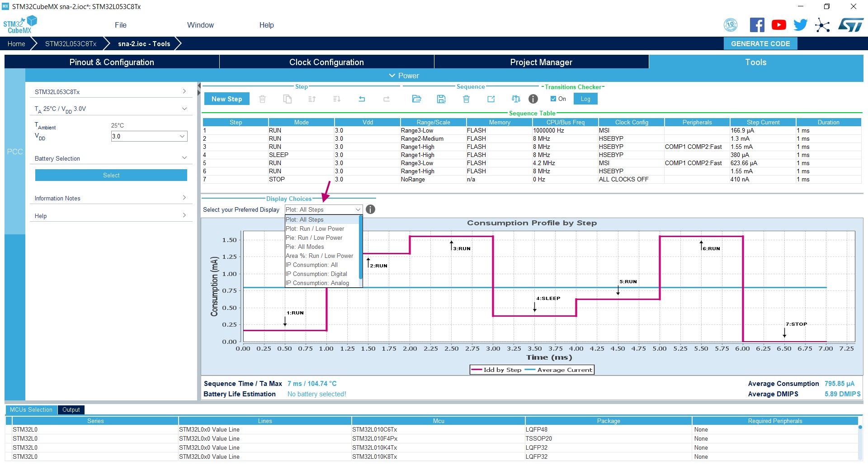Click the Step Current column header
This screenshot has width=868, height=466.
[763, 123]
